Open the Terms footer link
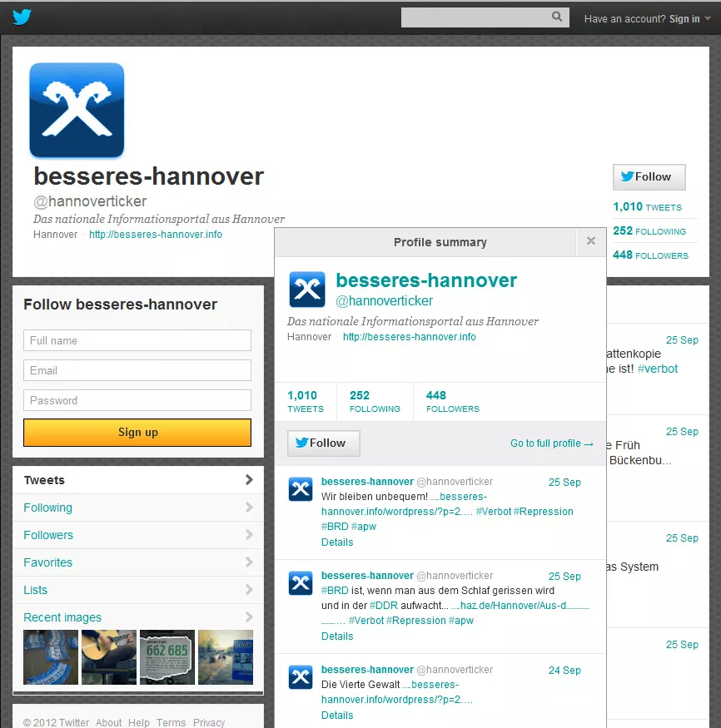721x728 pixels. coord(171,722)
